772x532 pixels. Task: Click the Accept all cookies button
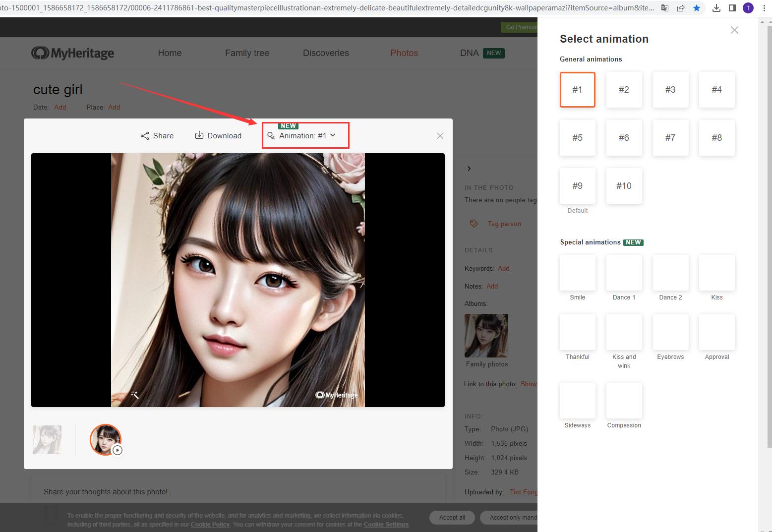pos(452,517)
